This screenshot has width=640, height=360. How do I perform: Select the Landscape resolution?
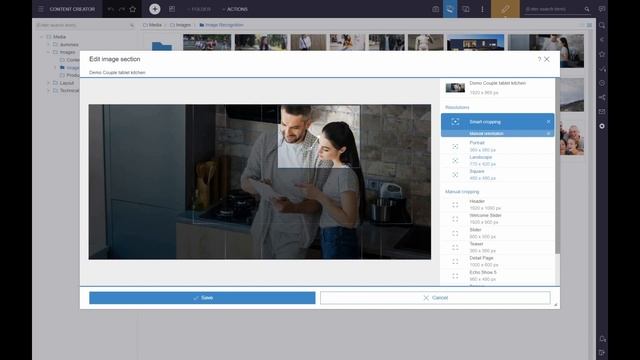click(498, 160)
